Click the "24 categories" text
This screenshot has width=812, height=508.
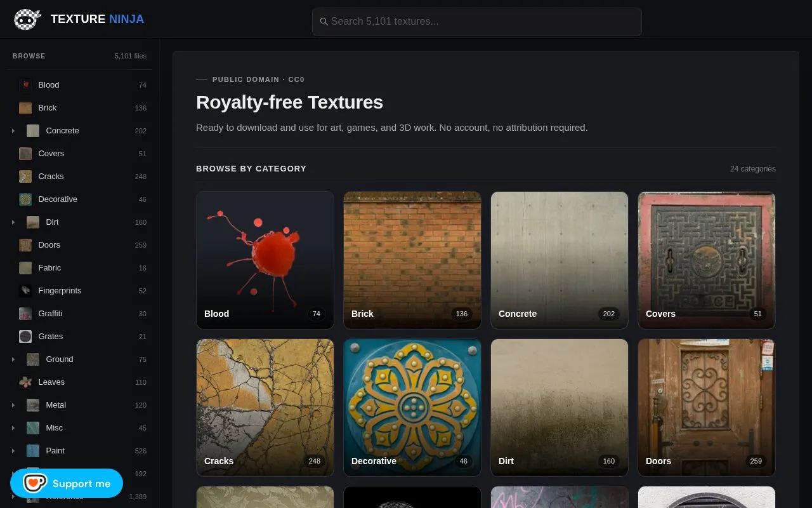[x=753, y=169]
